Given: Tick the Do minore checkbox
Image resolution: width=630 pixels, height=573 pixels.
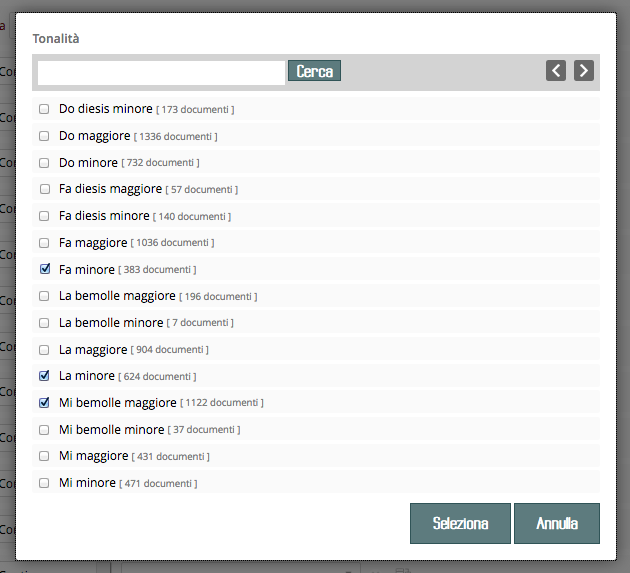Looking at the screenshot, I should click(44, 162).
